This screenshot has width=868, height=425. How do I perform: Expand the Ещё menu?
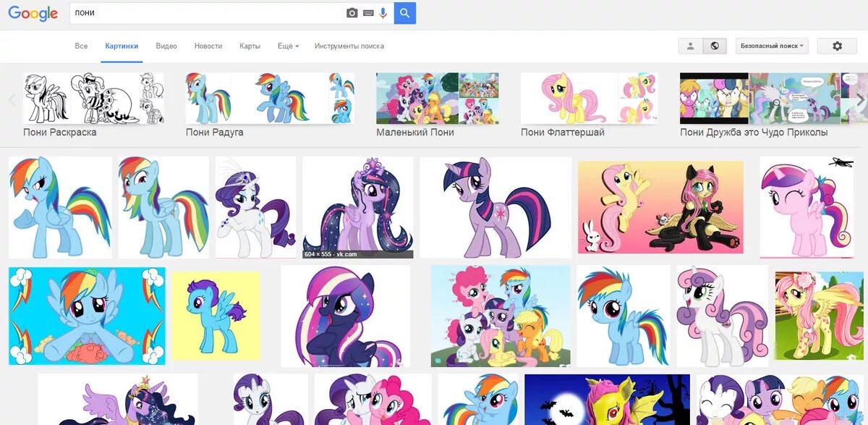(288, 46)
